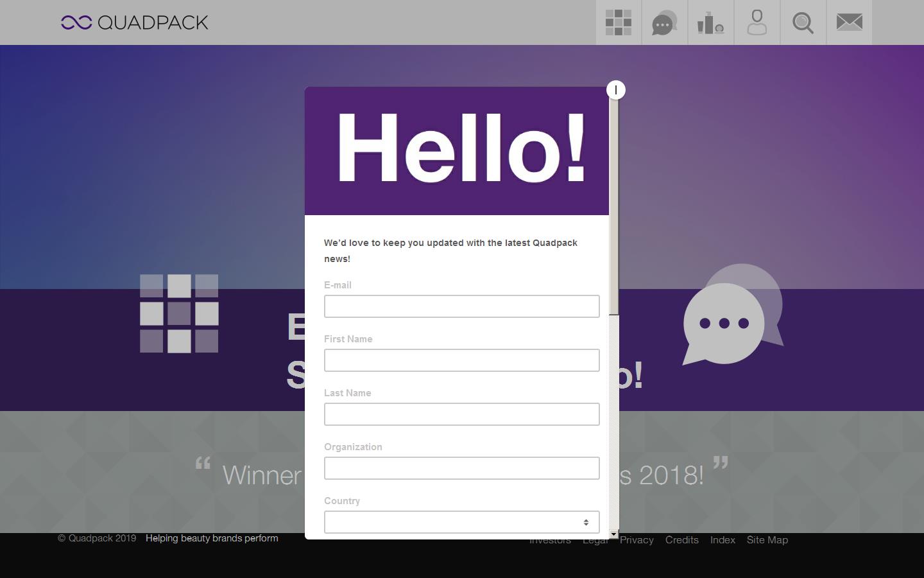Open the Site Map footer link
Image resolution: width=924 pixels, height=578 pixels.
coord(767,540)
